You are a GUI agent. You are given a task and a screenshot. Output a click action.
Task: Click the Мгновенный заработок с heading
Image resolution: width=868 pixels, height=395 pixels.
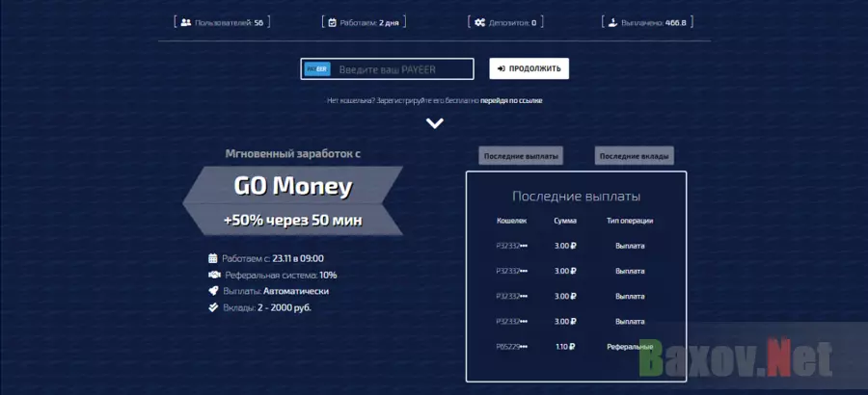tap(293, 154)
